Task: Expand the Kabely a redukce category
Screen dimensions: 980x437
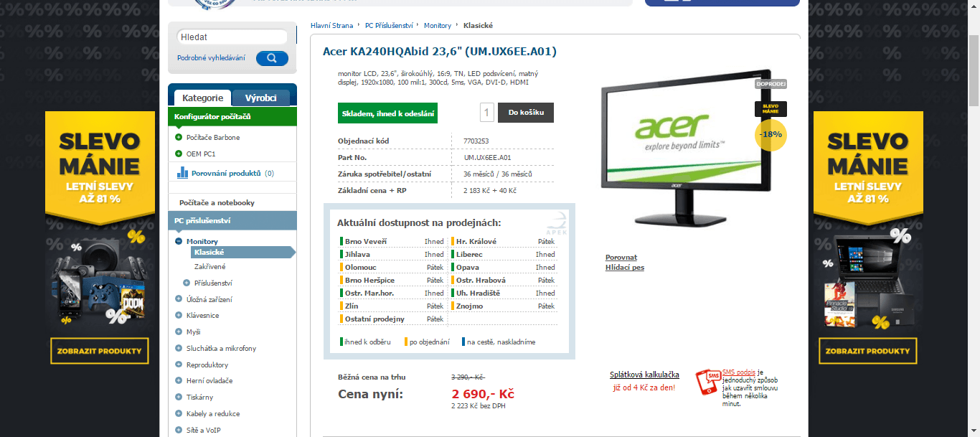Action: coord(179,413)
